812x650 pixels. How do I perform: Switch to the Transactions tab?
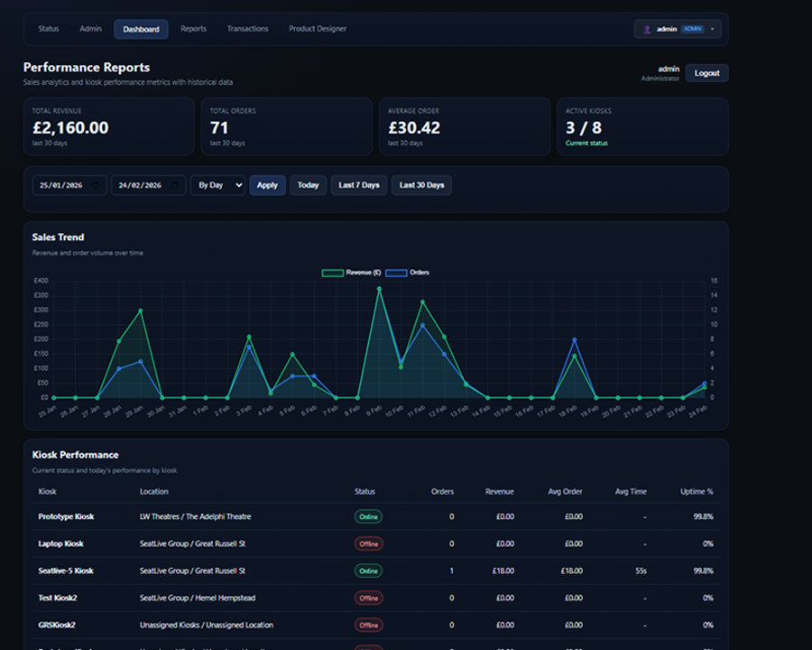[247, 28]
